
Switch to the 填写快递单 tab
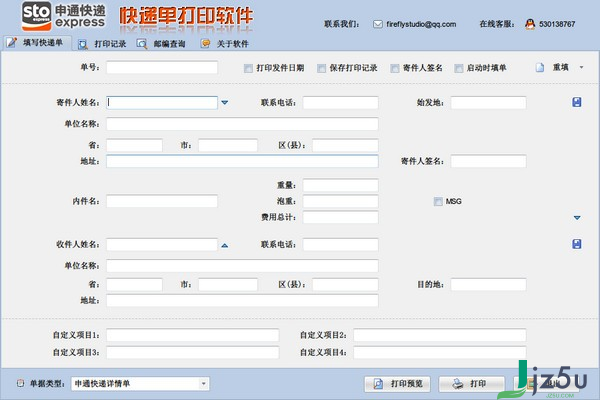pos(37,42)
